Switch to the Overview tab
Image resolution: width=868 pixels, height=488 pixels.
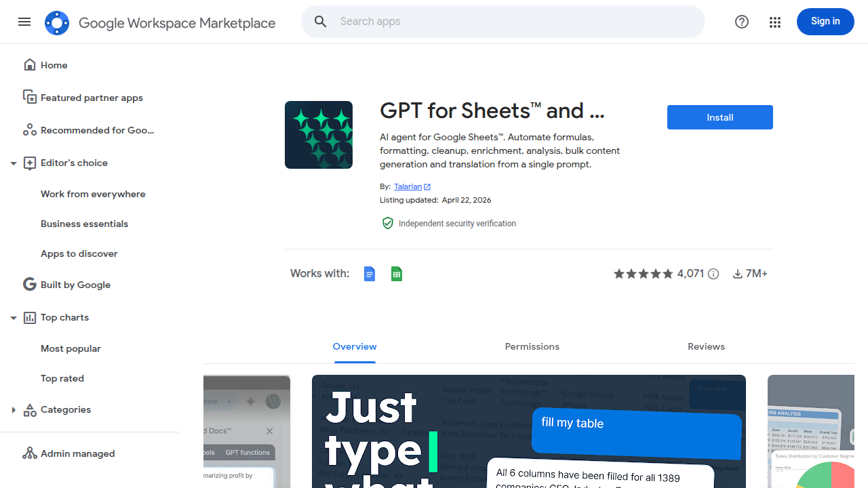click(355, 346)
